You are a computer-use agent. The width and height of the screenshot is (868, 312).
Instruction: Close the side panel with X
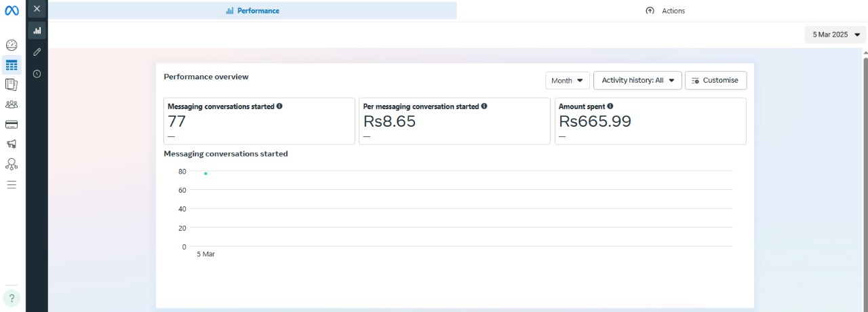pyautogui.click(x=37, y=9)
